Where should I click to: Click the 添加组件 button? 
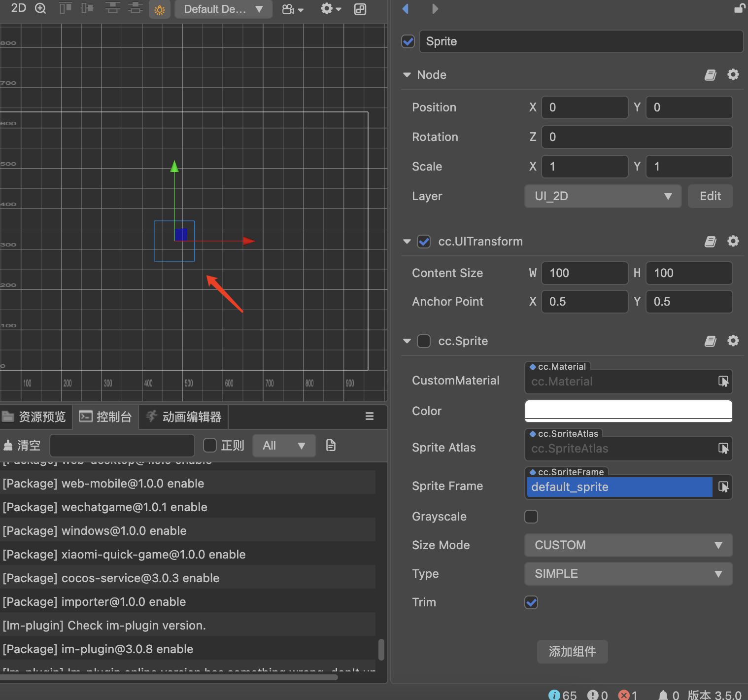click(x=572, y=652)
